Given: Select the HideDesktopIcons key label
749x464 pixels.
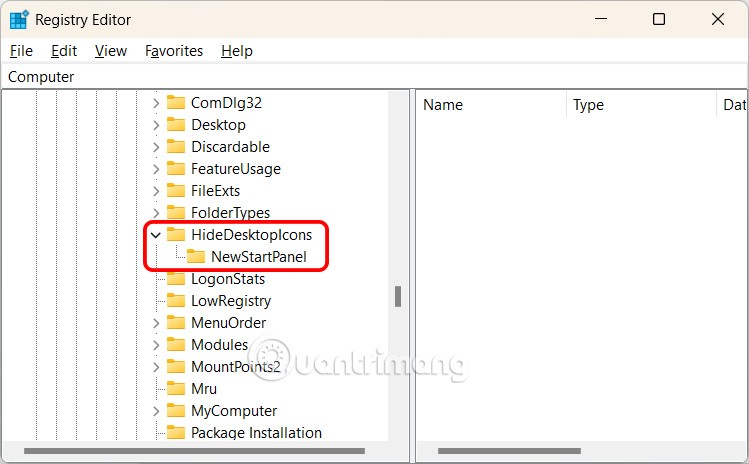Looking at the screenshot, I should tap(251, 235).
